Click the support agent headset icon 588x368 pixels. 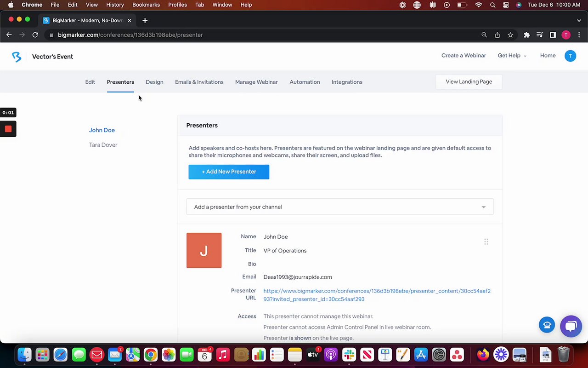[x=547, y=325]
